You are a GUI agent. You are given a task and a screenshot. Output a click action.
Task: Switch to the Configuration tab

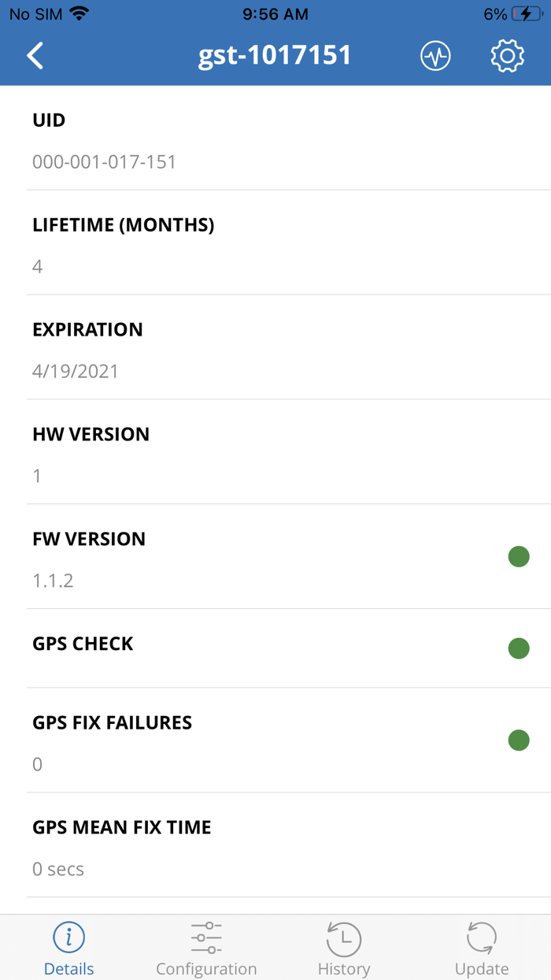tap(206, 947)
